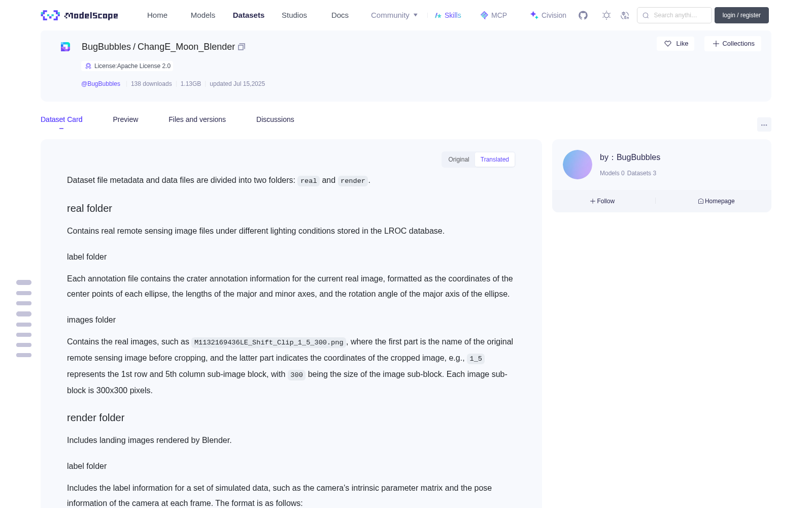Click the BugBubbles / ChangE_Moon_Blender title
The image size is (812, 508).
158,47
